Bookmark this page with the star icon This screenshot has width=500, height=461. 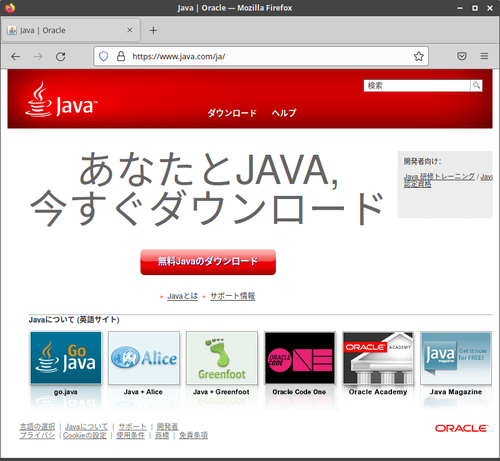(x=419, y=56)
